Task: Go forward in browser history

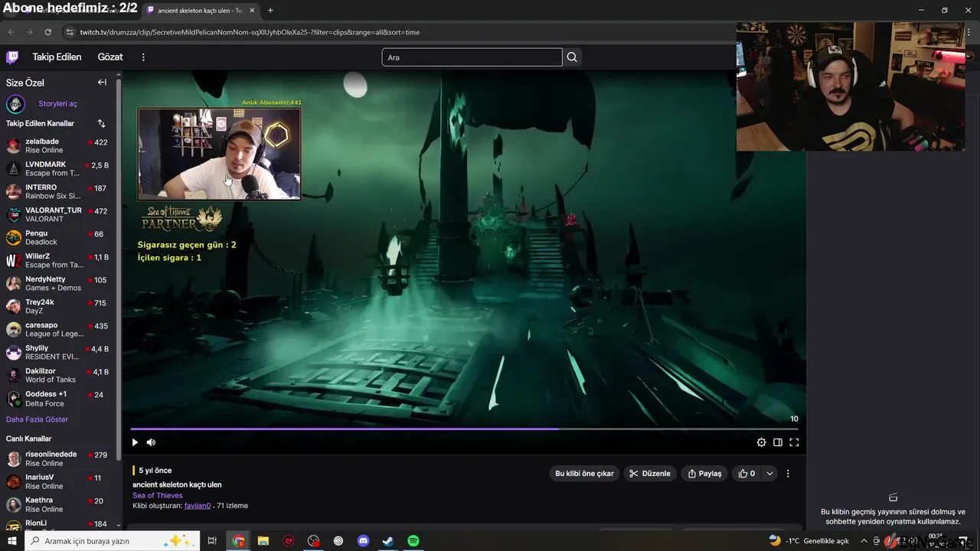Action: click(x=29, y=32)
